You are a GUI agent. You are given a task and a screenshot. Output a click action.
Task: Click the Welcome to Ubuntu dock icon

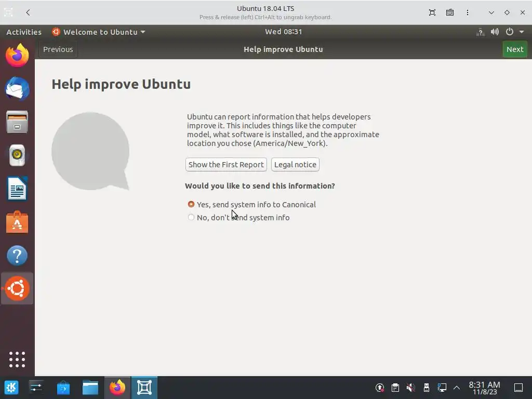pyautogui.click(x=17, y=288)
